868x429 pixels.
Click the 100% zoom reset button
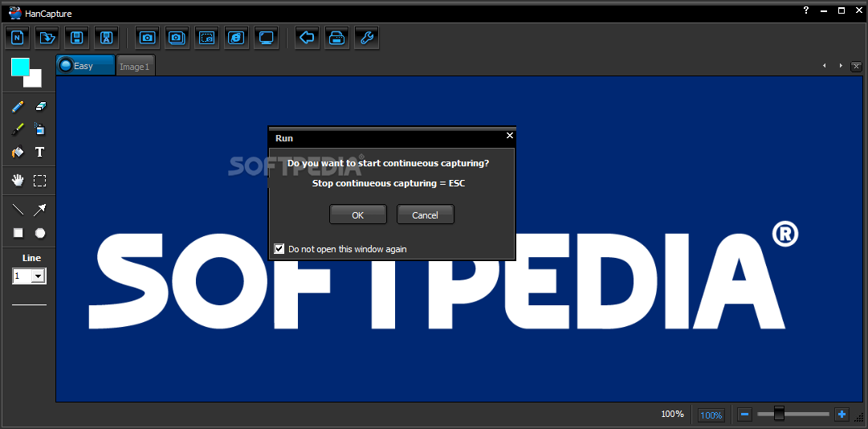click(x=711, y=415)
